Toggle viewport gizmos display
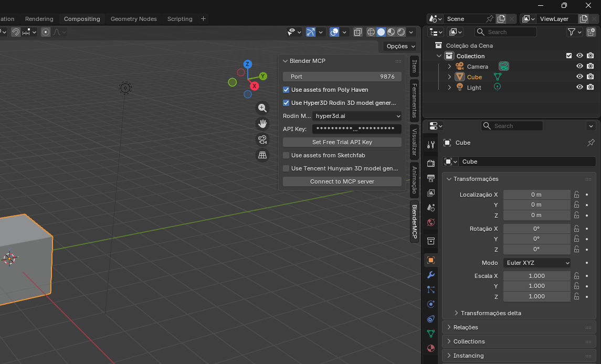Image resolution: width=601 pixels, height=364 pixels. 310,32
